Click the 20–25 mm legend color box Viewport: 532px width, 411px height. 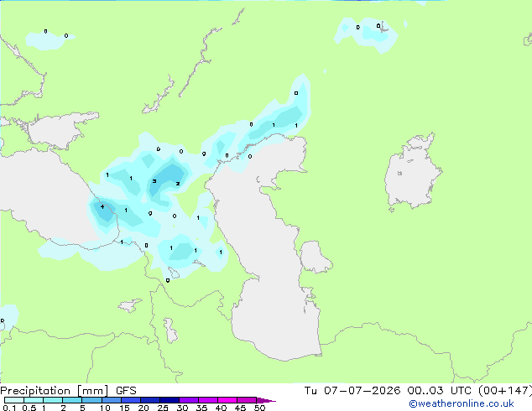point(149,400)
